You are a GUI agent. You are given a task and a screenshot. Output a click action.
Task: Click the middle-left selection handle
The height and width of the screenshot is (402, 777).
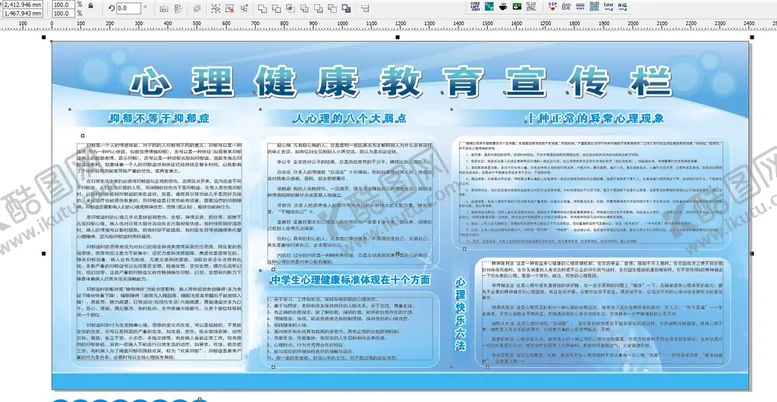(x=44, y=254)
